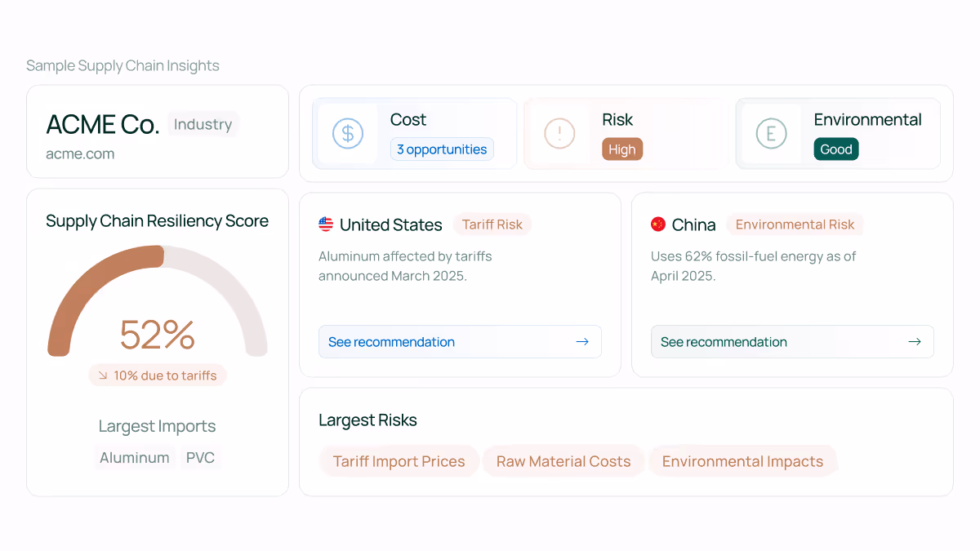Open China See recommendation
The height and width of the screenshot is (551, 980).
pyautogui.click(x=792, y=342)
